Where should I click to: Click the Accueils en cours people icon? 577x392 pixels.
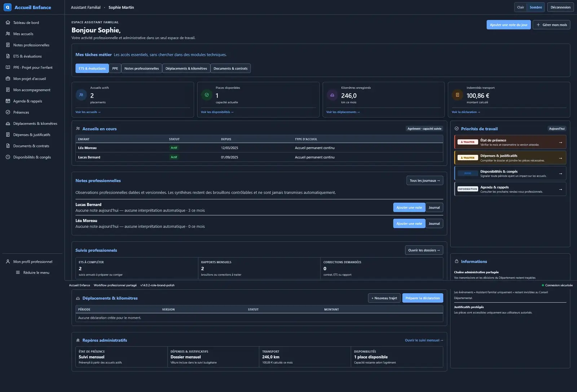point(78,129)
